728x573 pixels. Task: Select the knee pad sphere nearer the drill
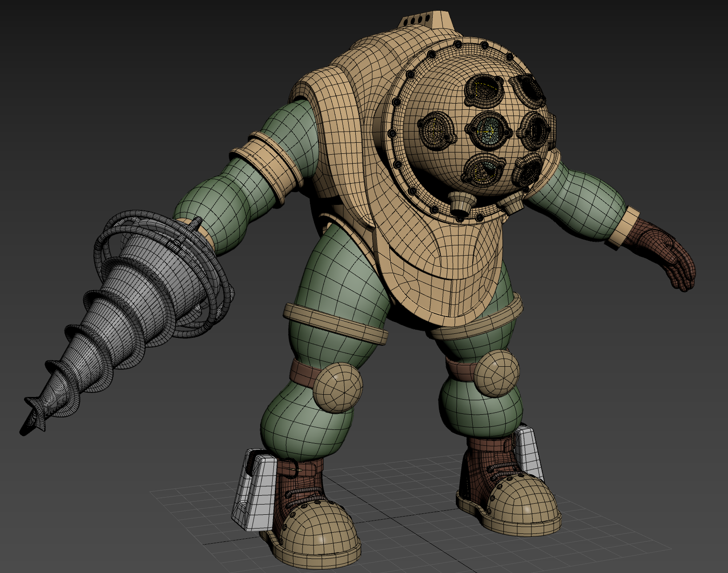click(337, 388)
